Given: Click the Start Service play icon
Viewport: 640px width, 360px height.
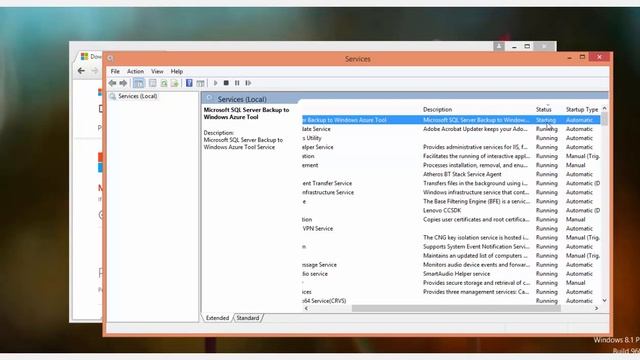Looking at the screenshot, I should pos(216,83).
